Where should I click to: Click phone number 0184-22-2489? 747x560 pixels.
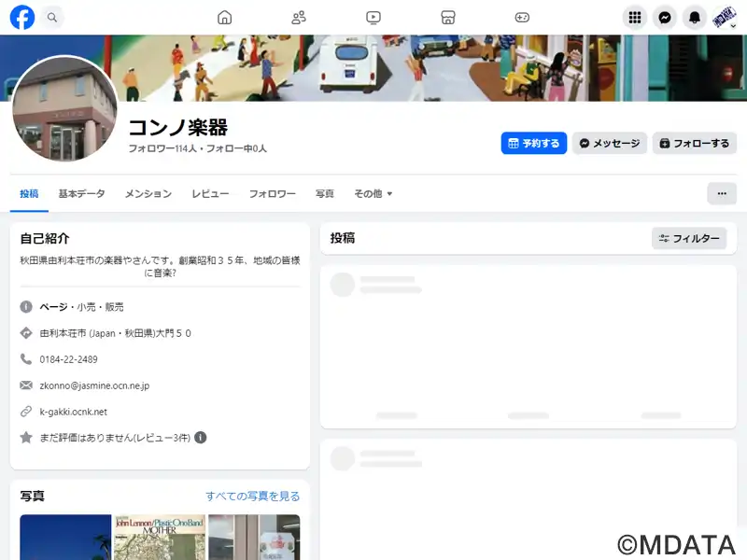click(x=68, y=359)
